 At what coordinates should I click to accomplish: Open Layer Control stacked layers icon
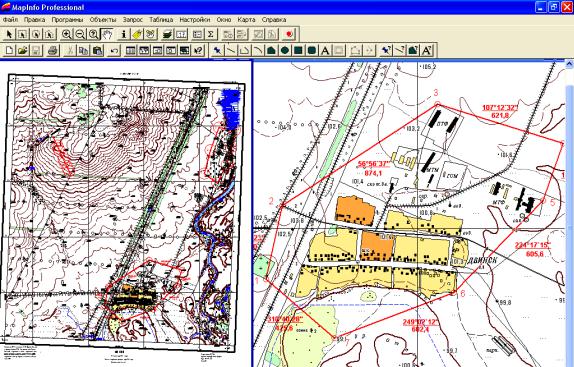(168, 34)
